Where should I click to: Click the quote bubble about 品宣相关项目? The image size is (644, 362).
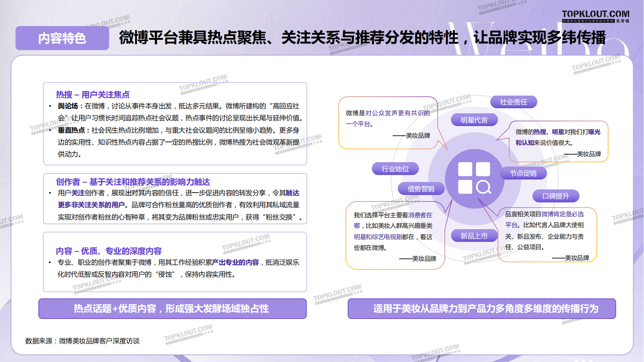pyautogui.click(x=547, y=235)
